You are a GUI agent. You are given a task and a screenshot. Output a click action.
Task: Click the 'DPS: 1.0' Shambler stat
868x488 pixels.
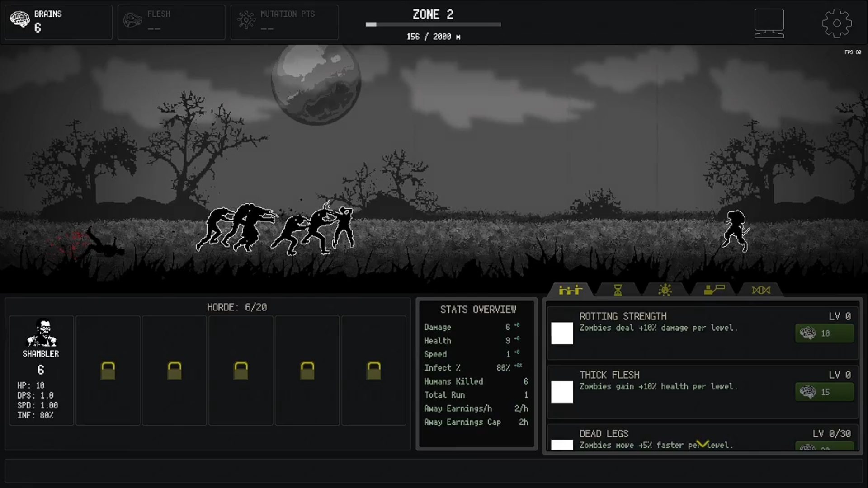point(35,395)
